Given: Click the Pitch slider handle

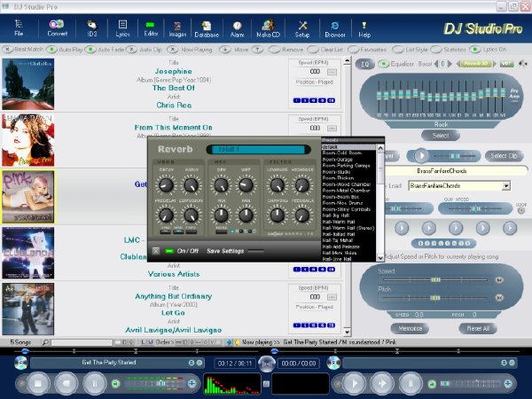Looking at the screenshot, I should click(x=434, y=298).
